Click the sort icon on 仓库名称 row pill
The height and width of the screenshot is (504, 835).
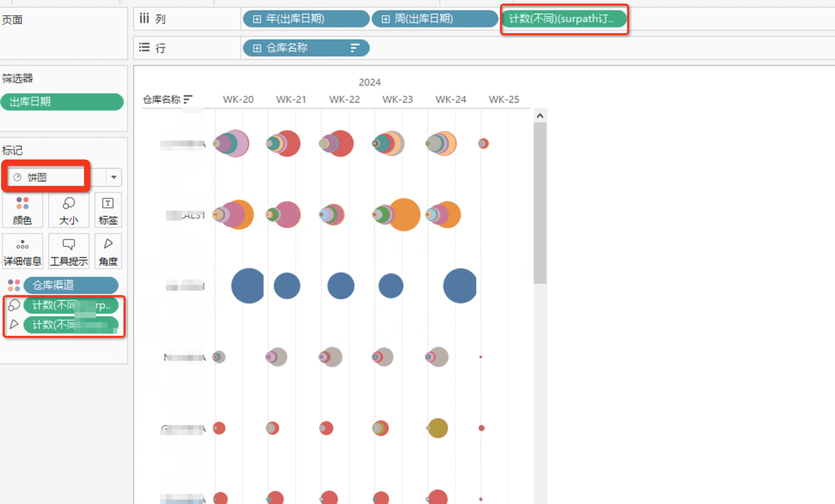(x=355, y=48)
